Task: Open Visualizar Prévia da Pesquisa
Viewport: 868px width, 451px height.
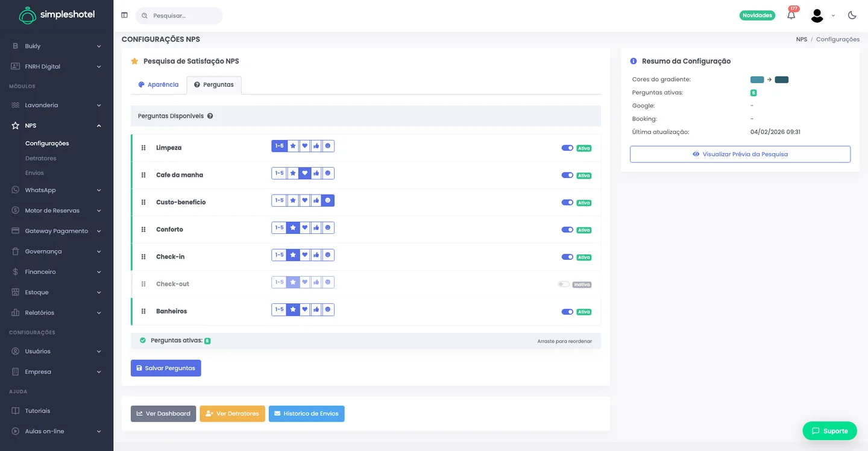Action: point(740,154)
